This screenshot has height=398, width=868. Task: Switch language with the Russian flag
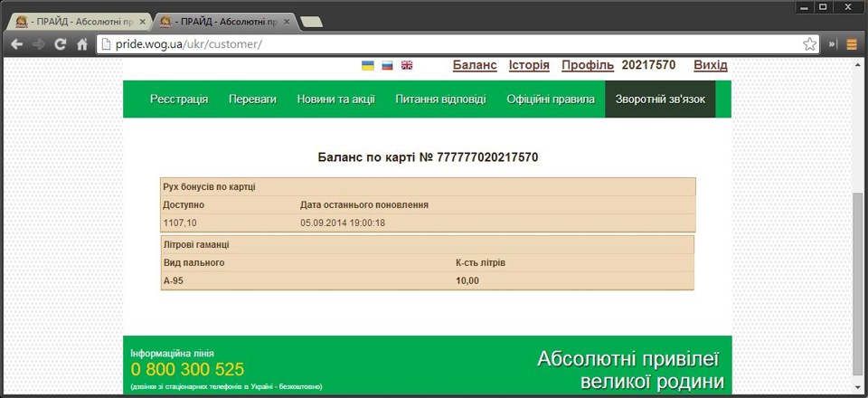[387, 65]
